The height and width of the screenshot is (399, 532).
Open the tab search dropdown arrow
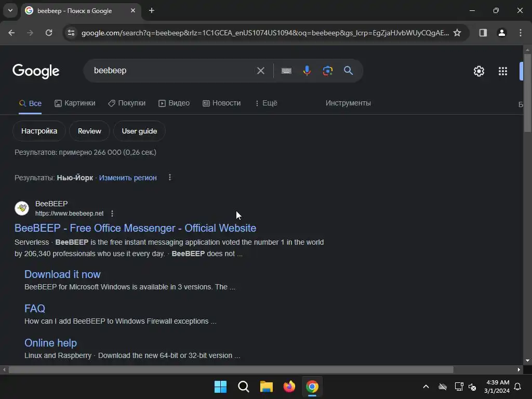(10, 10)
